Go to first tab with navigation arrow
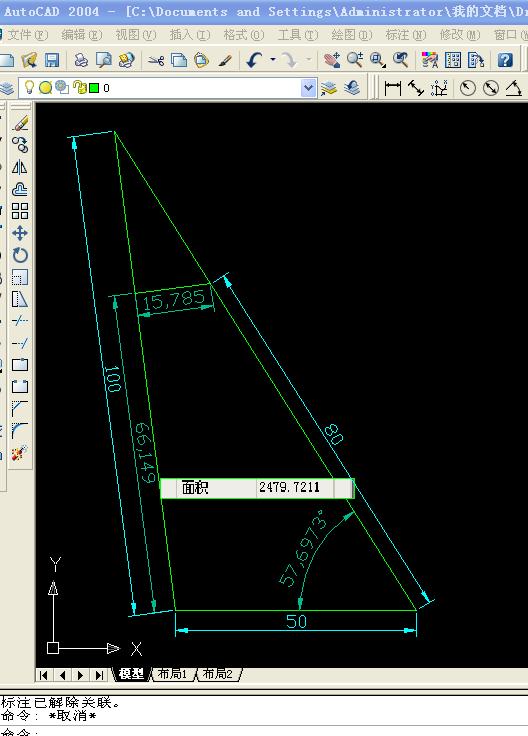528x736 pixels. click(x=44, y=675)
